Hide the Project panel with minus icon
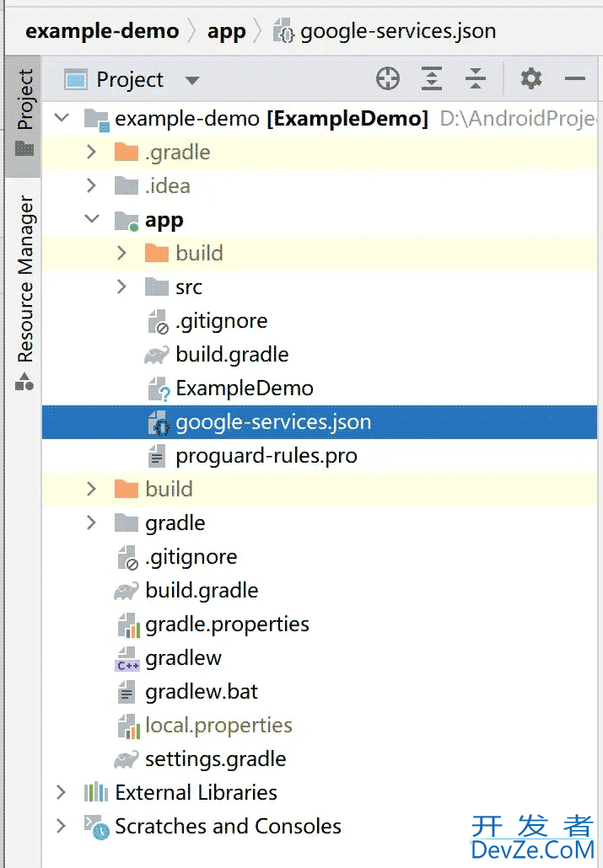Image resolution: width=603 pixels, height=868 pixels. pyautogui.click(x=574, y=78)
